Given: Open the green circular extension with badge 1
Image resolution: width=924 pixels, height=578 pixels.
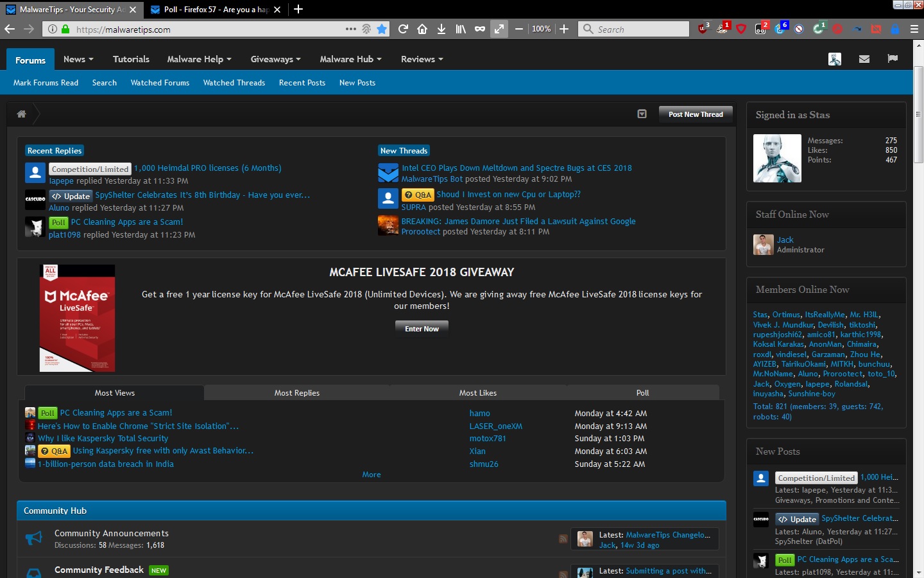Looking at the screenshot, I should point(819,28).
